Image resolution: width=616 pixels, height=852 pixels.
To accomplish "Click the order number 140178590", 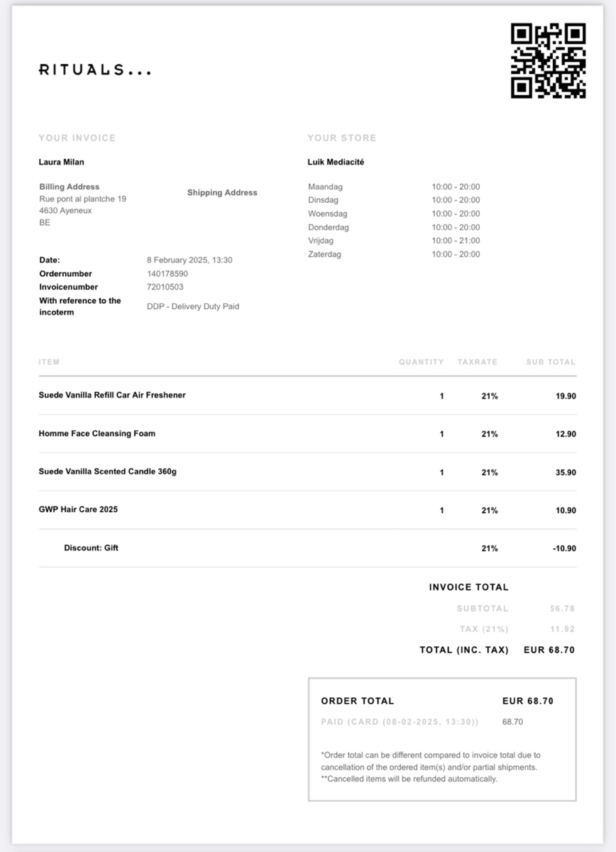I will (167, 273).
